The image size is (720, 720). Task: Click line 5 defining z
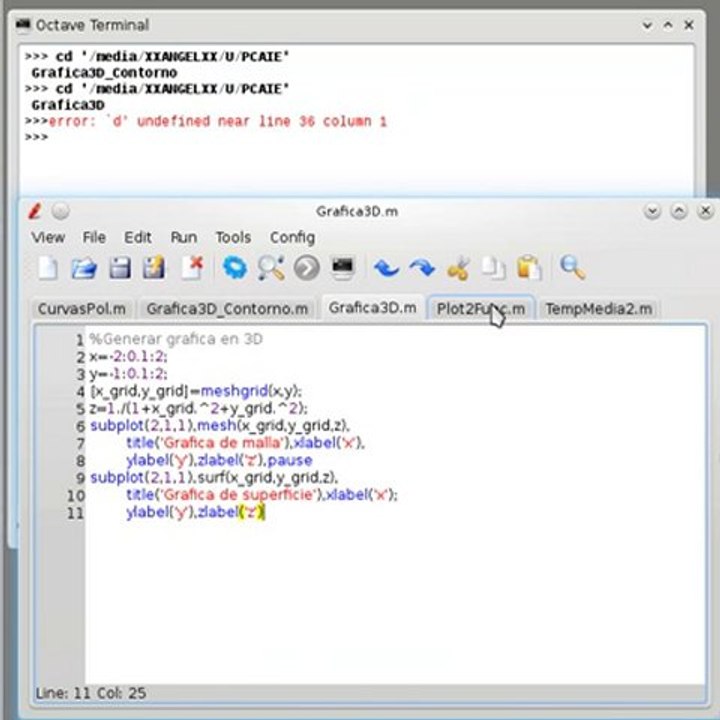pyautogui.click(x=198, y=408)
